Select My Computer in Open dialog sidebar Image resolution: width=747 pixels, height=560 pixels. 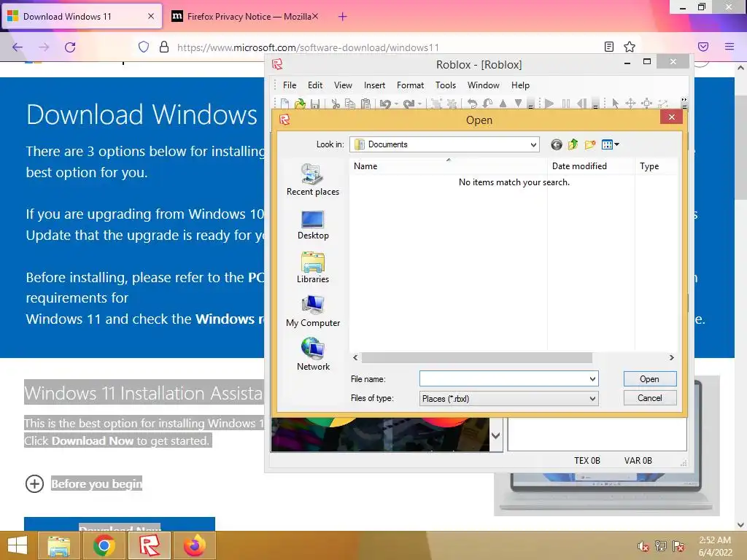[313, 311]
